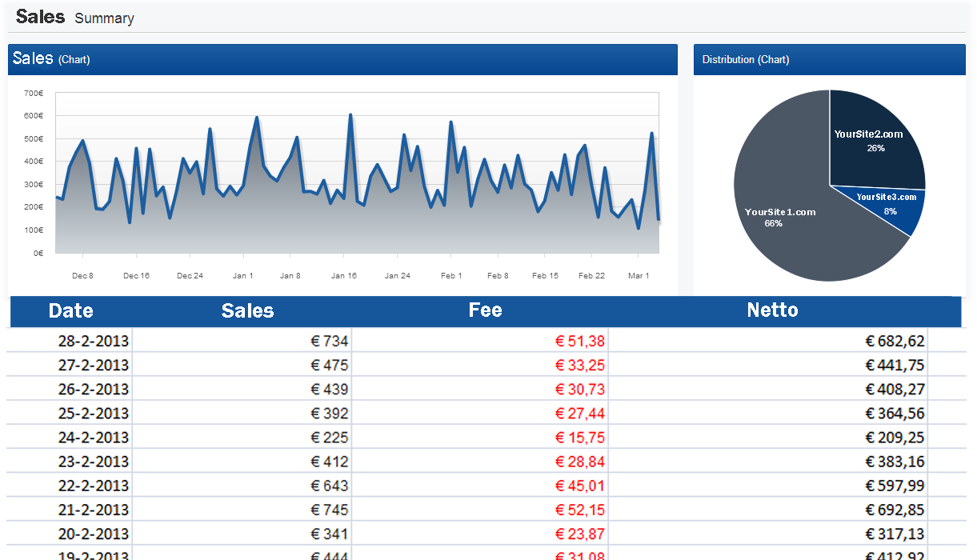Select the YourSite1.com pie slice
977x560 pixels.
pyautogui.click(x=780, y=212)
